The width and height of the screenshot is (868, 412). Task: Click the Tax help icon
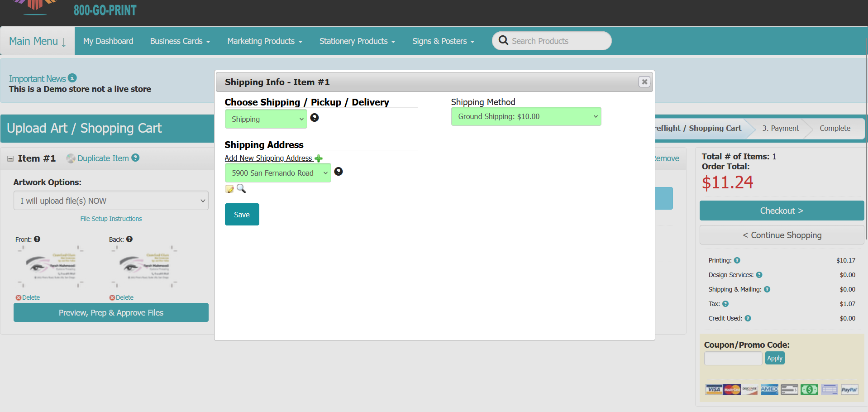coord(725,304)
